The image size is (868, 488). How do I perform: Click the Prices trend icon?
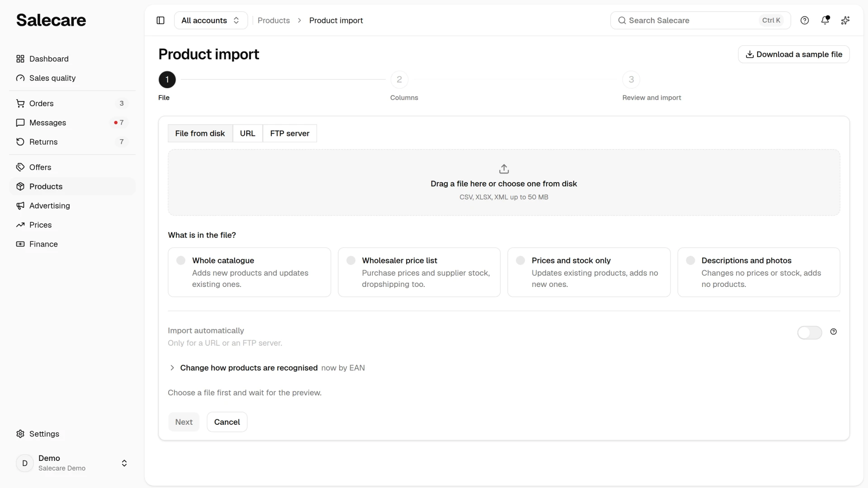coord(20,225)
